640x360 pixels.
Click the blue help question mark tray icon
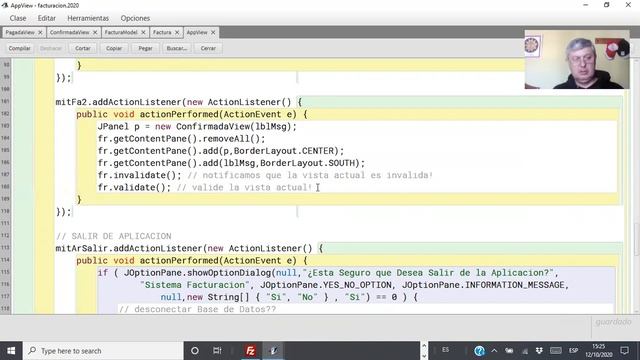pos(480,351)
